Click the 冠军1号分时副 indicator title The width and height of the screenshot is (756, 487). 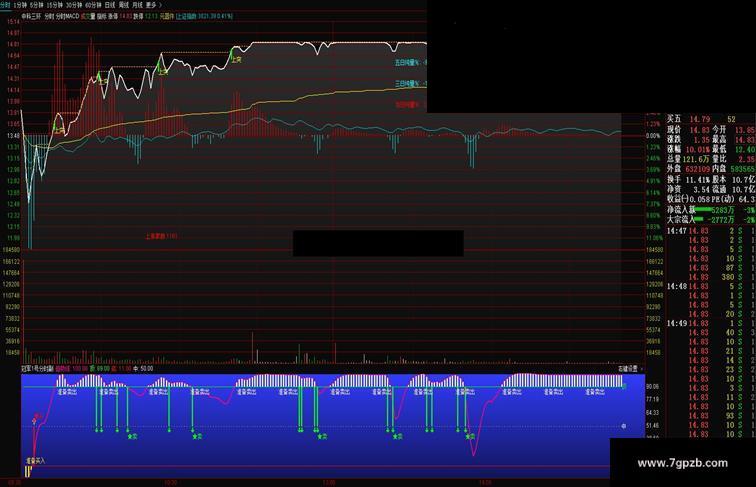point(38,368)
